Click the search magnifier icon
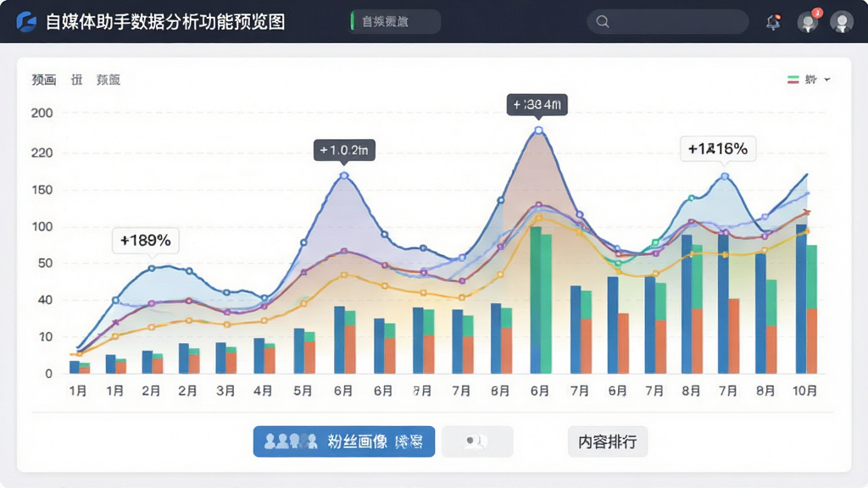Image resolution: width=868 pixels, height=488 pixels. pos(603,21)
